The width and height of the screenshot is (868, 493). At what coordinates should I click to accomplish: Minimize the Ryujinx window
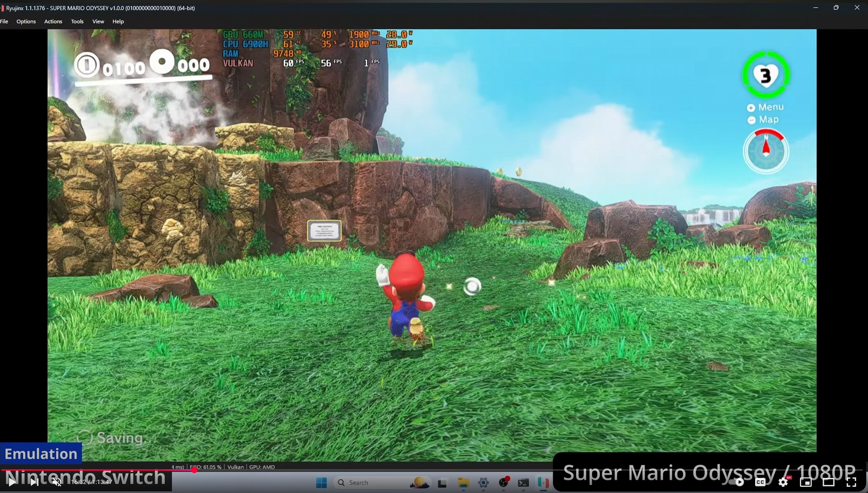815,8
